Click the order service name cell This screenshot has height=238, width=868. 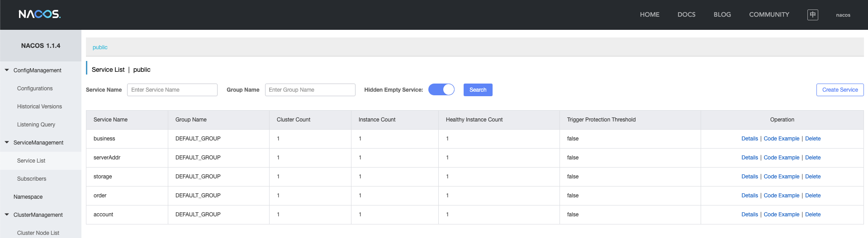127,196
